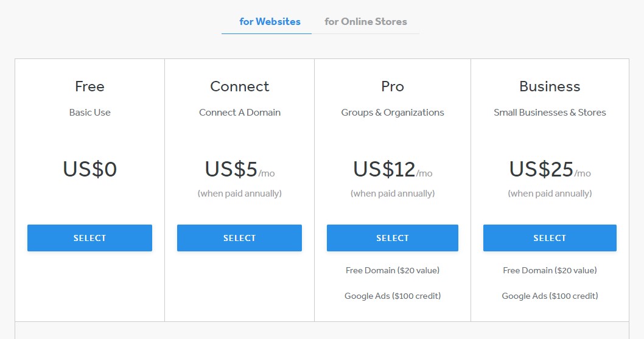Click '(when paid annually)' under Pro price
The image size is (644, 339).
tap(393, 194)
